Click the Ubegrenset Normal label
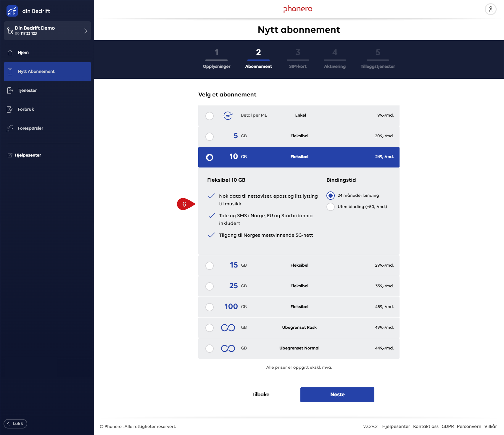The width and height of the screenshot is (504, 435). pyautogui.click(x=299, y=348)
